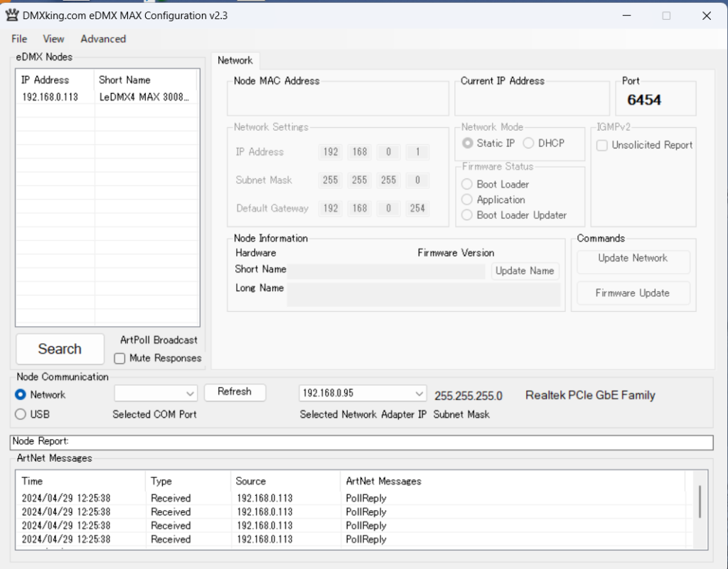The width and height of the screenshot is (728, 569).
Task: Click the Long Name input field
Action: (x=424, y=295)
